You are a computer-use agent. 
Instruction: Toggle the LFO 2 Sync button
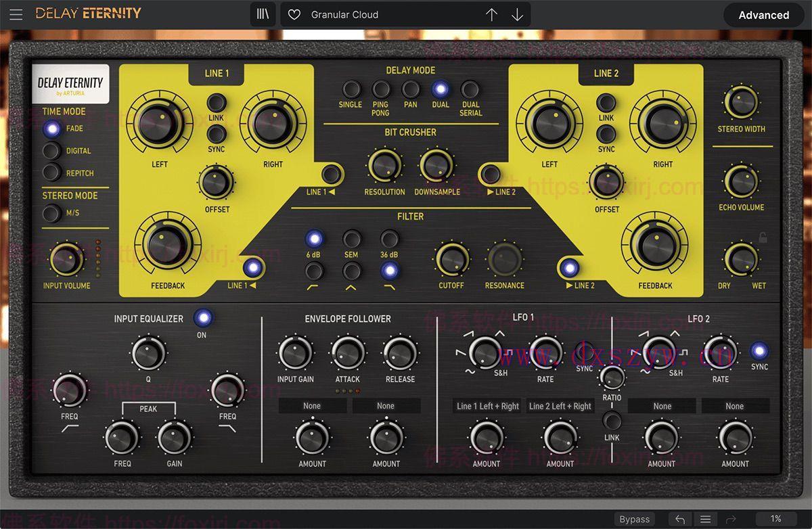(759, 350)
